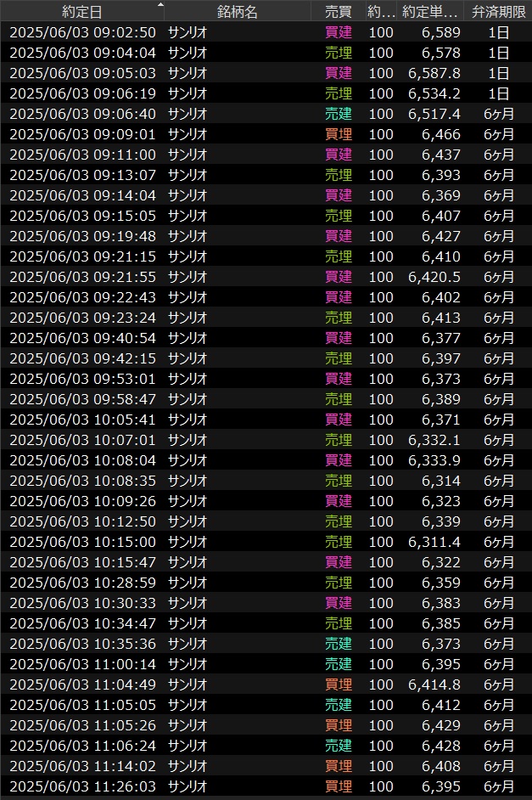Select the 11:26:03 timestamp
This screenshot has height=800, width=532.
82,786
